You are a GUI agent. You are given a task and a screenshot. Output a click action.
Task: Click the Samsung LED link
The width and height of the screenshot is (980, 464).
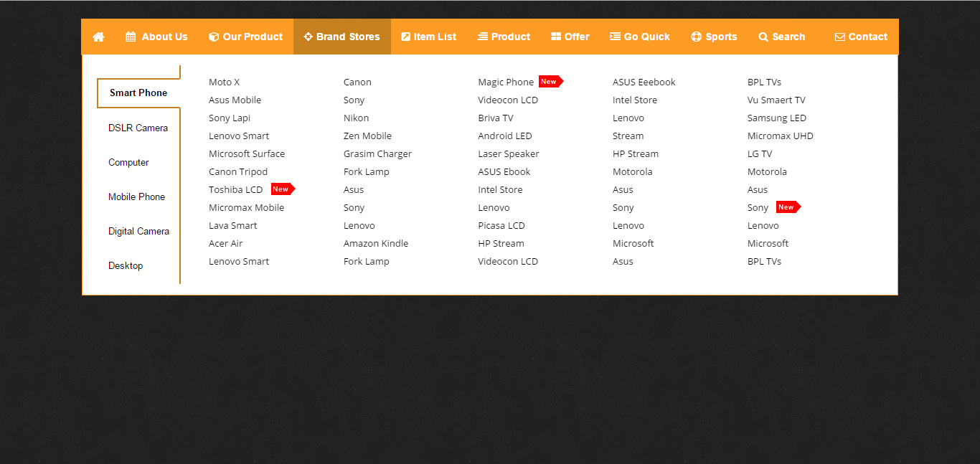[777, 118]
